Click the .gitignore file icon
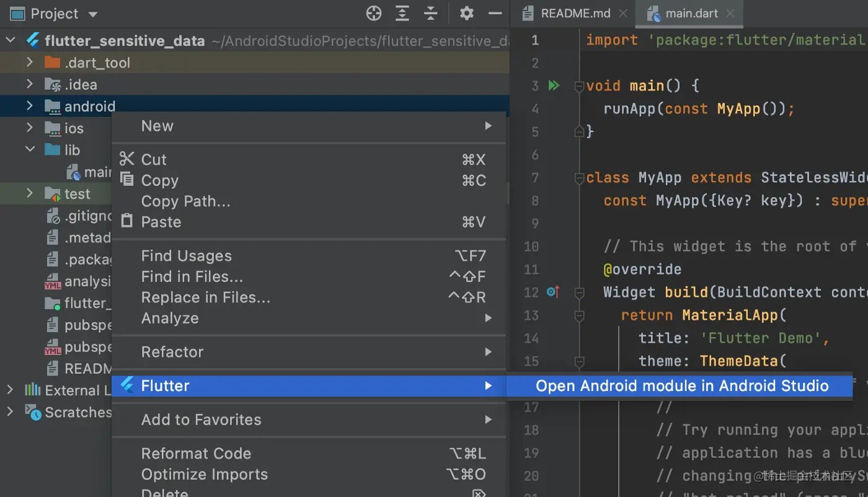The width and height of the screenshot is (868, 497). coord(53,216)
